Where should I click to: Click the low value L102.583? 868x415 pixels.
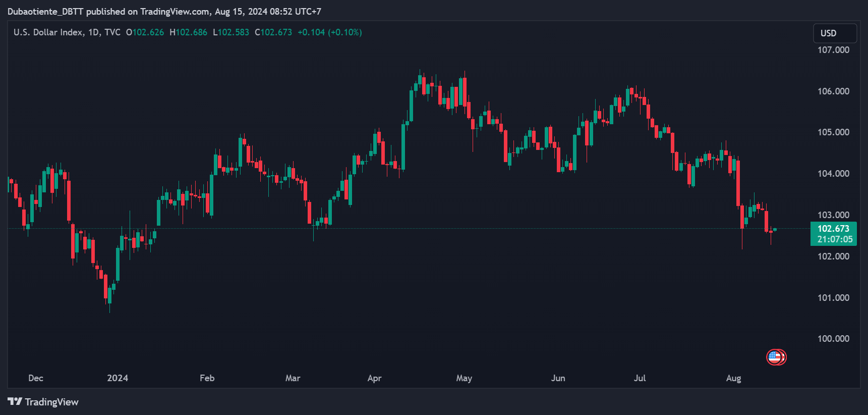coord(231,32)
